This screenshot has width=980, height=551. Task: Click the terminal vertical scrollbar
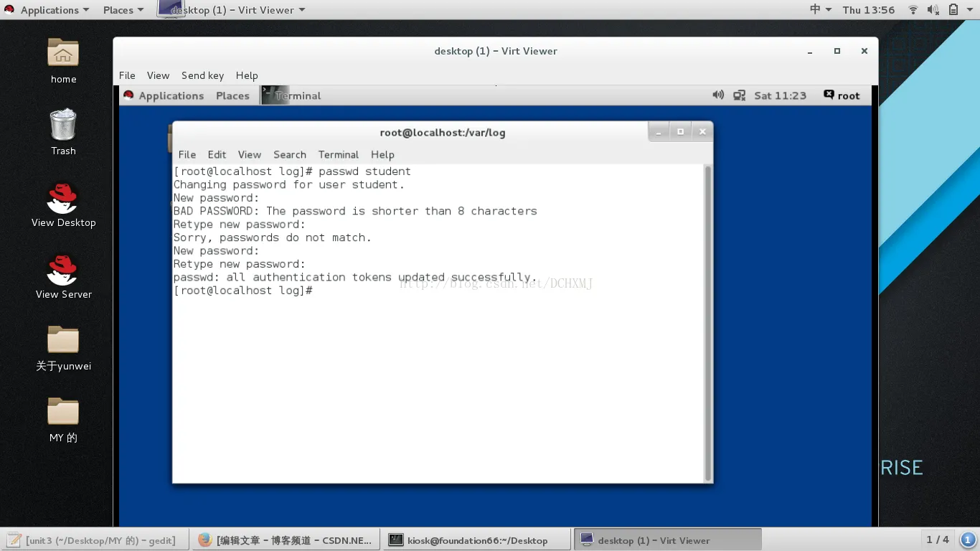tap(708, 323)
